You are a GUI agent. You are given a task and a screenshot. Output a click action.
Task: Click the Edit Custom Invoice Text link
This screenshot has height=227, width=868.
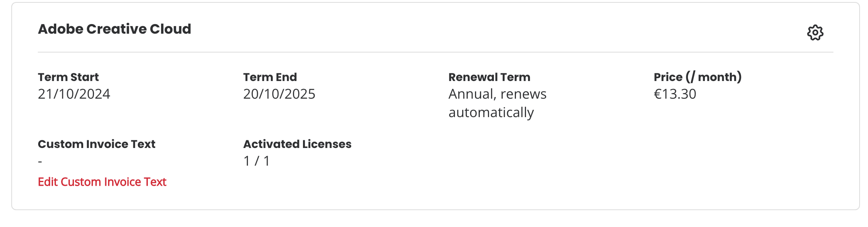click(102, 182)
